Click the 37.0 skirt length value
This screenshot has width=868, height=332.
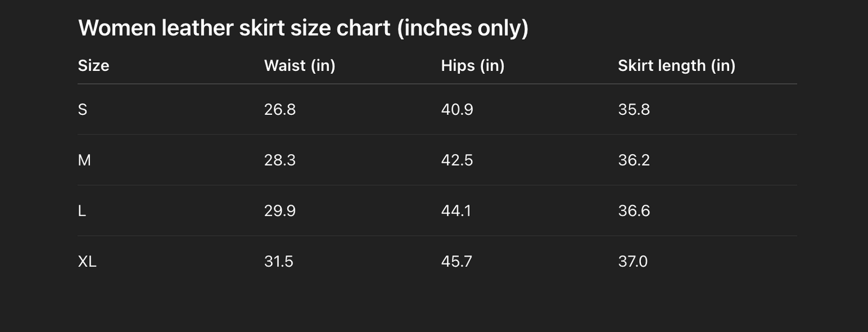tap(633, 262)
